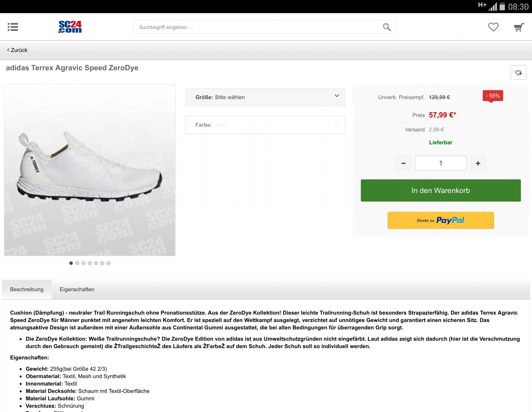This screenshot has width=532, height=412.
Task: Click the search magnifier icon
Action: [387, 27]
